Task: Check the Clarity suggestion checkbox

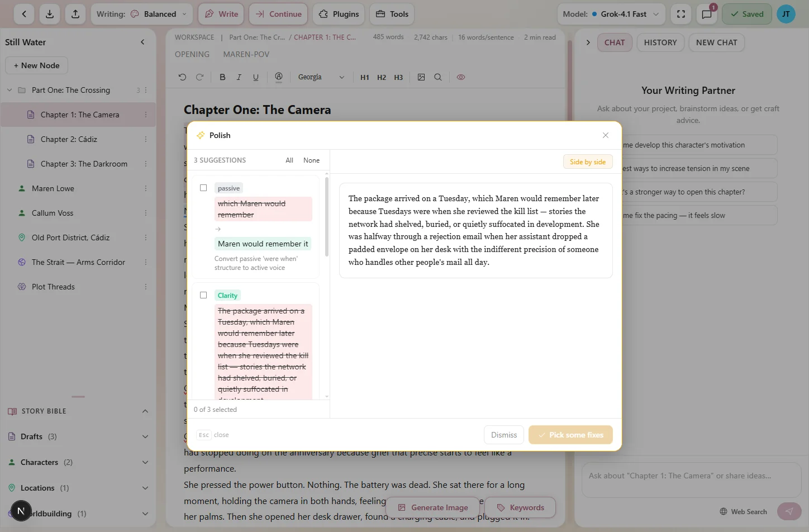Action: pyautogui.click(x=203, y=295)
